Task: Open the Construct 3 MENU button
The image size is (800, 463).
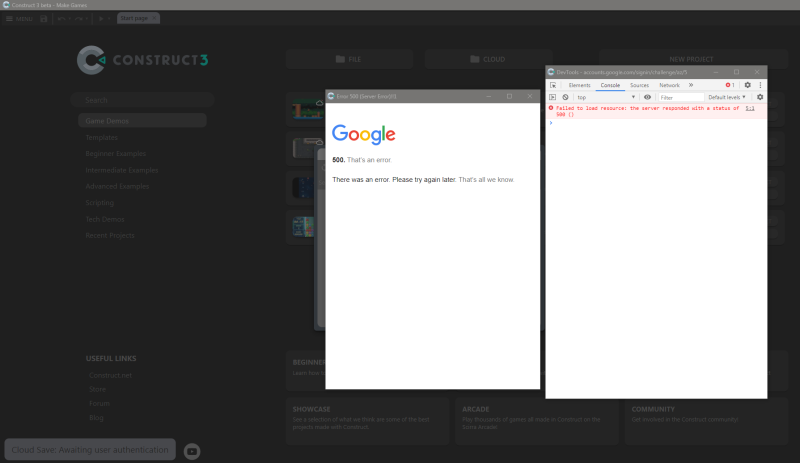Action: click(19, 18)
